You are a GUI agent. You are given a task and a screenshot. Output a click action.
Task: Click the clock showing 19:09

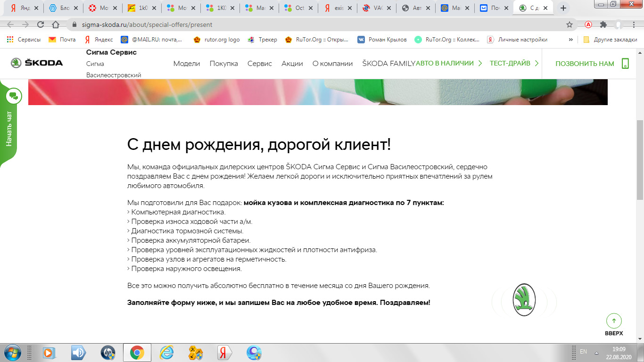[619, 349]
